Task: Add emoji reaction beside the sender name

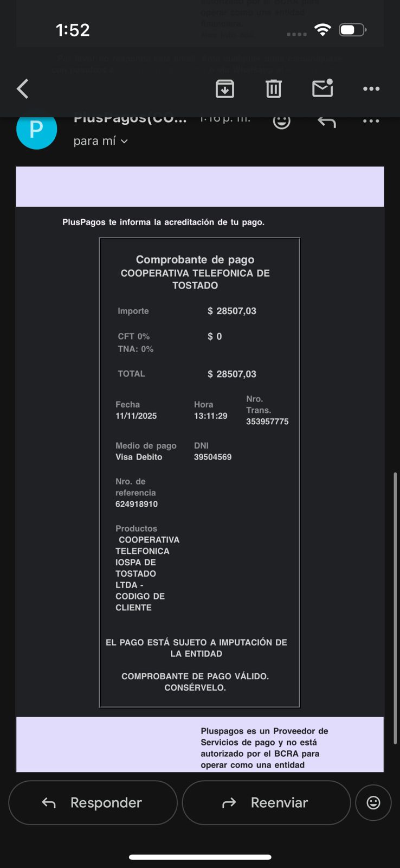Action: pyautogui.click(x=281, y=122)
